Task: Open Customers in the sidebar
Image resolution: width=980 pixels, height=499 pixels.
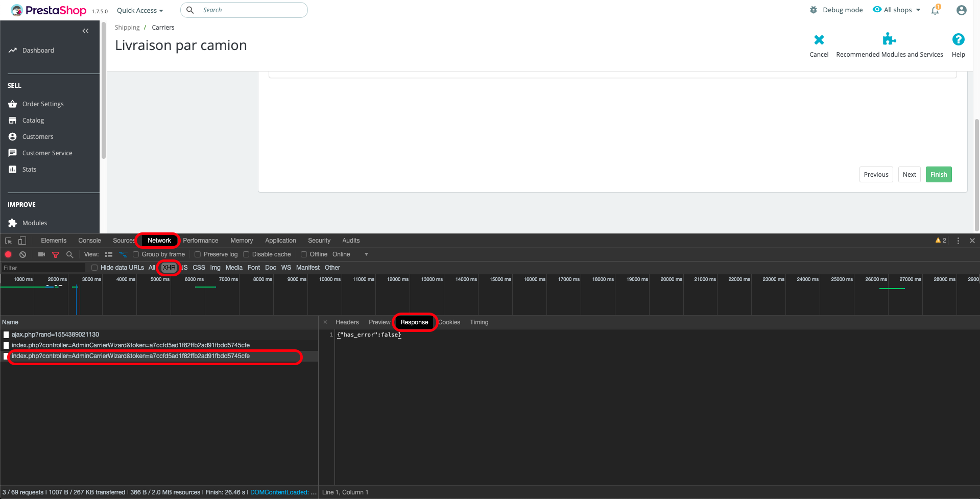Action: (x=38, y=136)
